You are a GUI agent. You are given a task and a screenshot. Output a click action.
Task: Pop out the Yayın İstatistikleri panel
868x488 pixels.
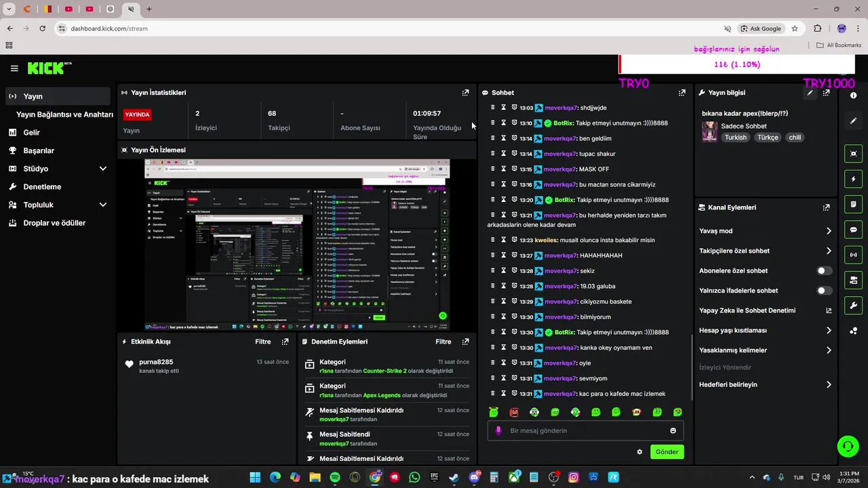(465, 93)
